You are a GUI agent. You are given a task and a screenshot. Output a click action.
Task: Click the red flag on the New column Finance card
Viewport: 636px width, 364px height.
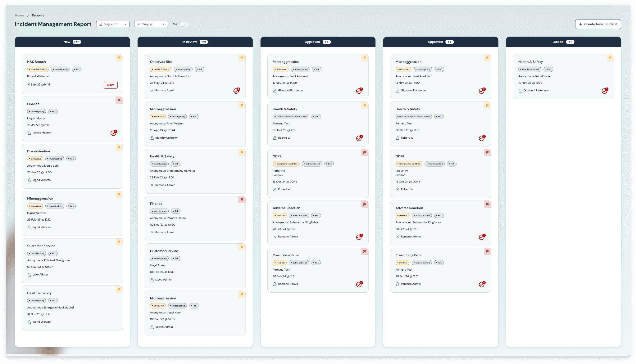119,100
